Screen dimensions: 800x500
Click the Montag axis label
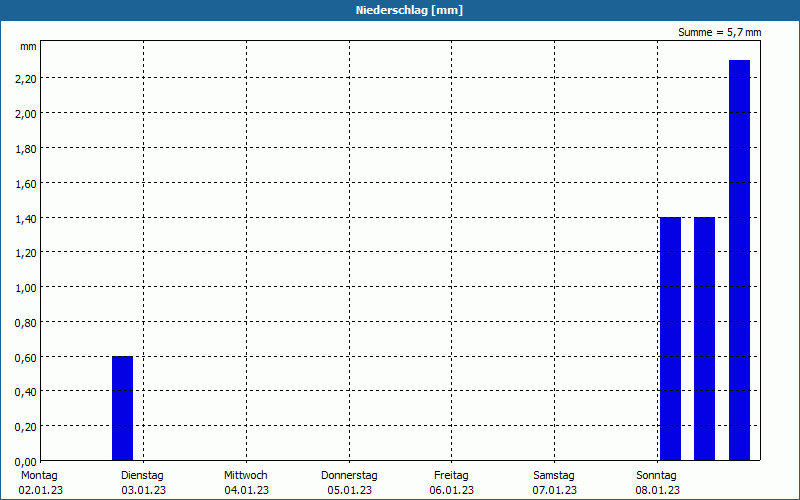click(39, 476)
